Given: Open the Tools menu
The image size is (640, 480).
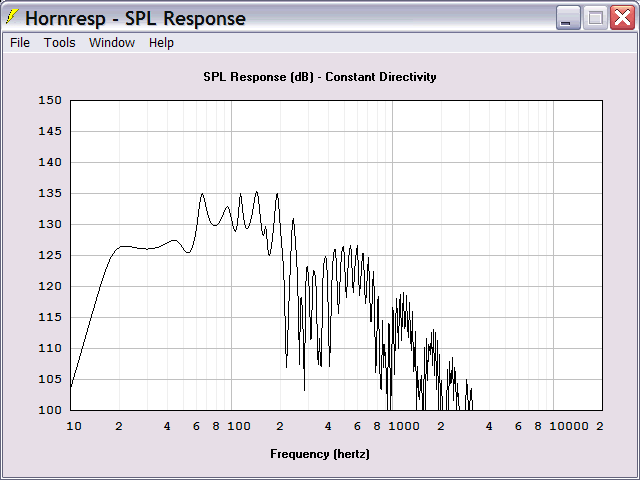Looking at the screenshot, I should pyautogui.click(x=60, y=42).
